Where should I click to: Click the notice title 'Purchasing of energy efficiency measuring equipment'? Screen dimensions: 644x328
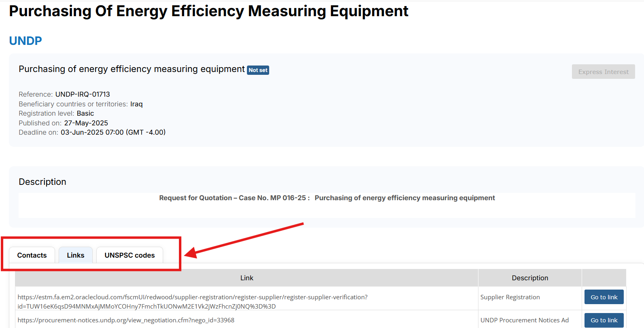click(x=132, y=69)
